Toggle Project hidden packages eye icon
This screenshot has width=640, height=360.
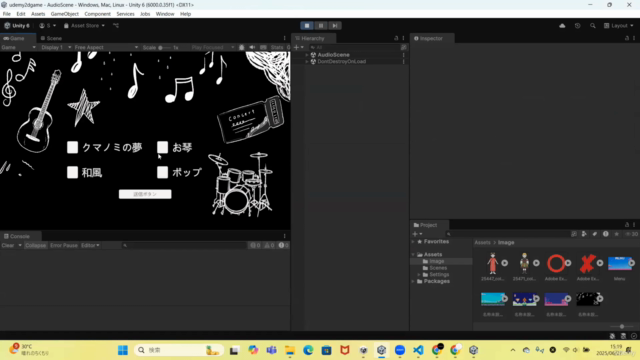[x=631, y=234]
